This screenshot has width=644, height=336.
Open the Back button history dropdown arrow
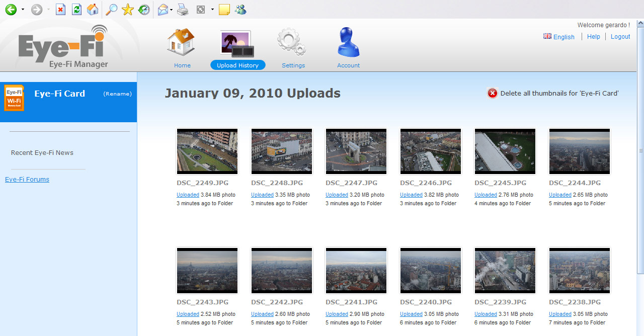tap(23, 10)
